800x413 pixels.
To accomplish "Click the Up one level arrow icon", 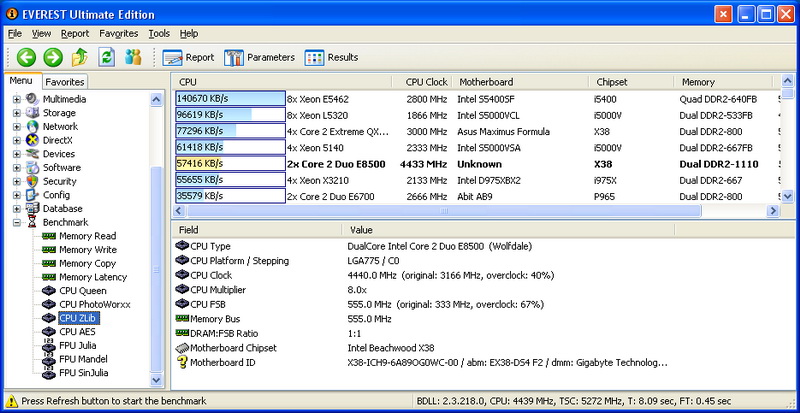I will pyautogui.click(x=80, y=57).
